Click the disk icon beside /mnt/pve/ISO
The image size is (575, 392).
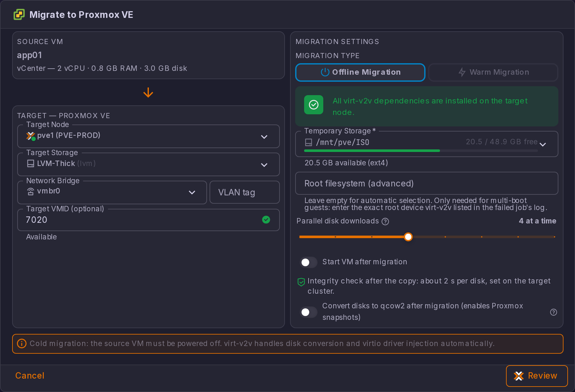pyautogui.click(x=309, y=142)
